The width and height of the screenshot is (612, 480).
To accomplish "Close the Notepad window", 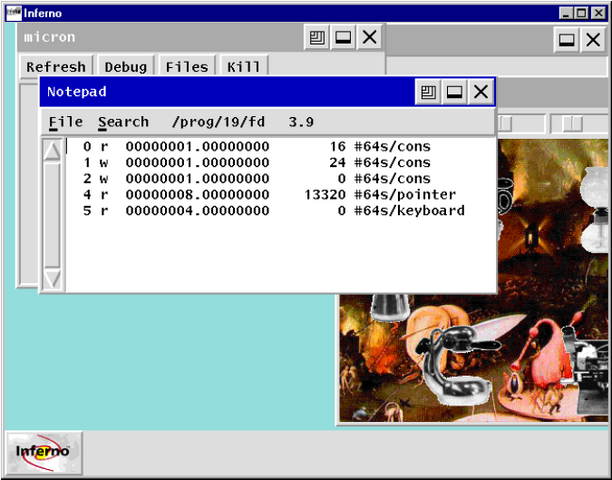I will click(x=480, y=92).
